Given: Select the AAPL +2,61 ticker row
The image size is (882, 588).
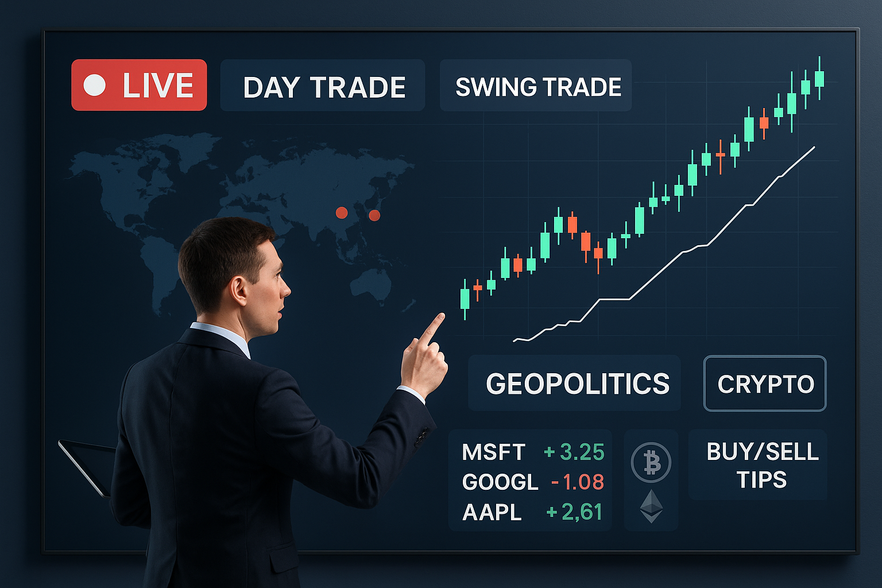Looking at the screenshot, I should tap(532, 512).
